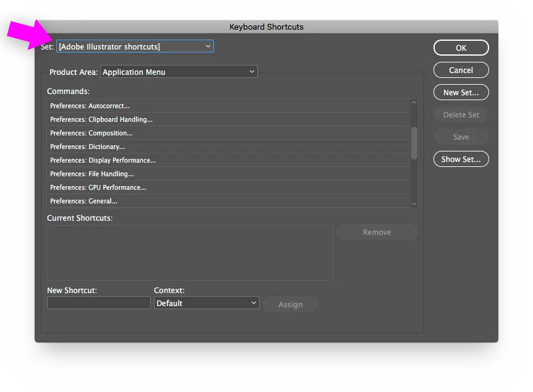The width and height of the screenshot is (533, 392).
Task: Click the Delete Set button
Action: tap(461, 114)
